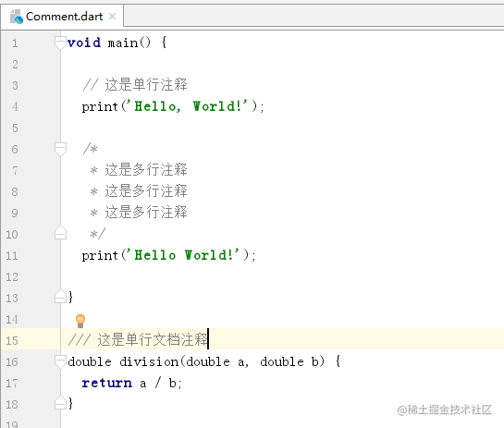Click fold end marker at line 18 closing brace
This screenshot has width=504, height=428.
coord(60,403)
